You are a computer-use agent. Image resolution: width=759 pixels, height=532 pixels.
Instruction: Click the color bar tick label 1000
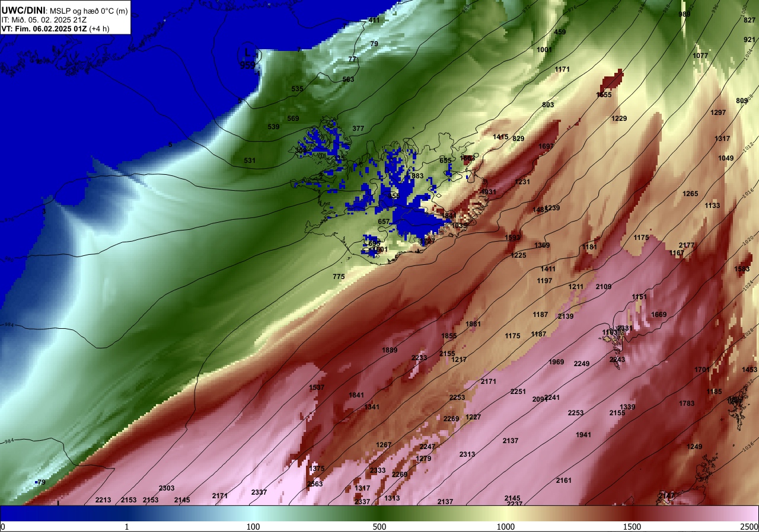(x=506, y=527)
